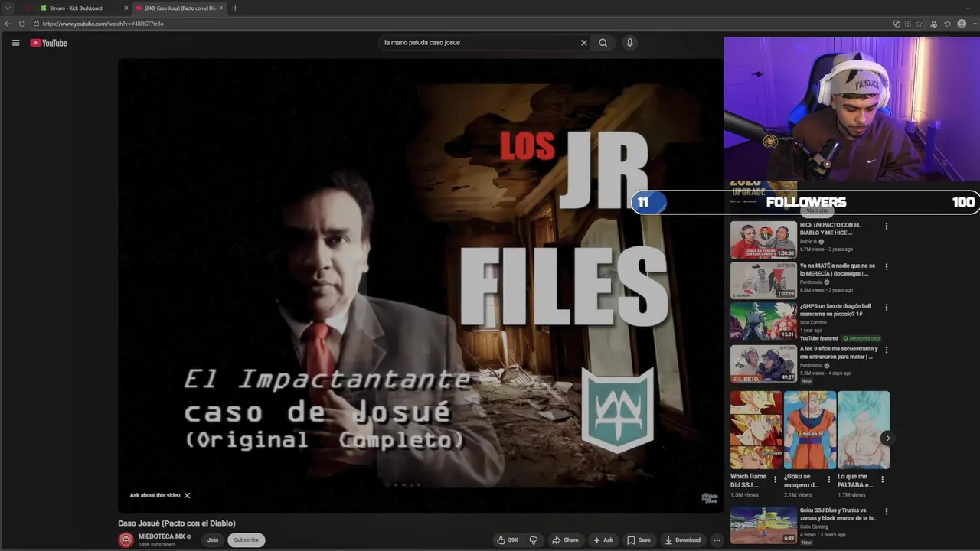The height and width of the screenshot is (551, 980).
Task: Dismiss the Ask about this video chip
Action: click(x=187, y=495)
